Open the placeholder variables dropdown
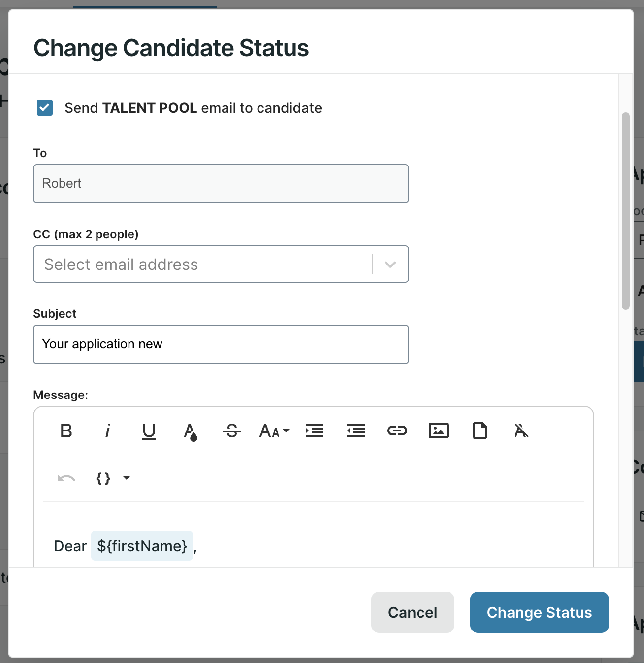The width and height of the screenshot is (644, 663). click(x=113, y=478)
